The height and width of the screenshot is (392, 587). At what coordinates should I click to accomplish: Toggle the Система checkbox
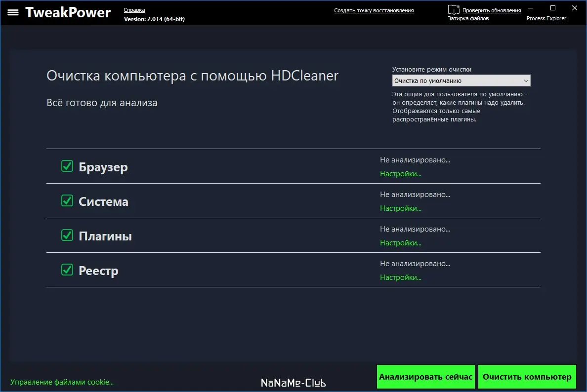pyautogui.click(x=67, y=200)
